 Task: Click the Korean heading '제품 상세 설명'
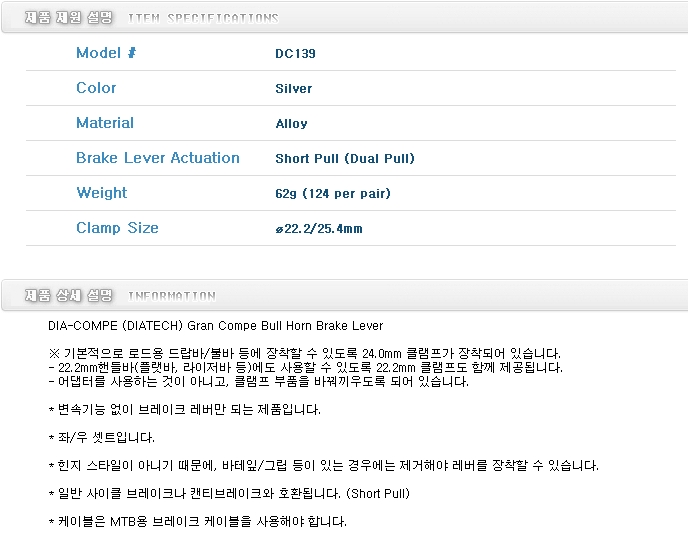pyautogui.click(x=68, y=295)
